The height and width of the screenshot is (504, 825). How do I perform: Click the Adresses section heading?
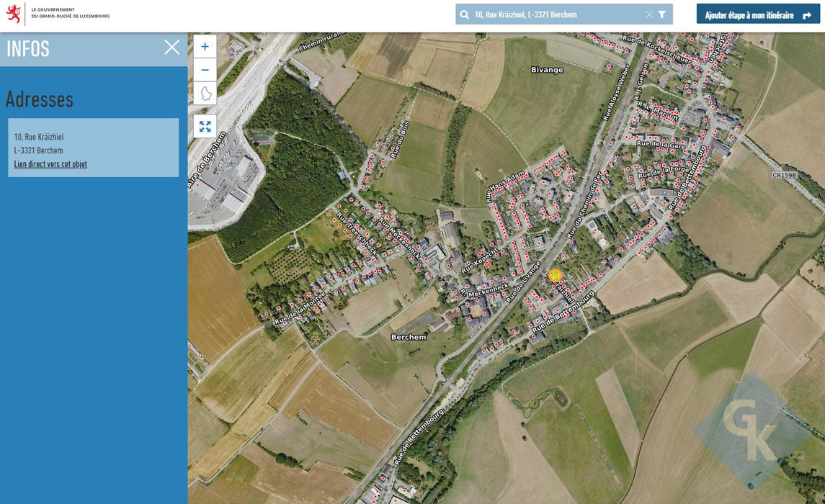pyautogui.click(x=40, y=99)
